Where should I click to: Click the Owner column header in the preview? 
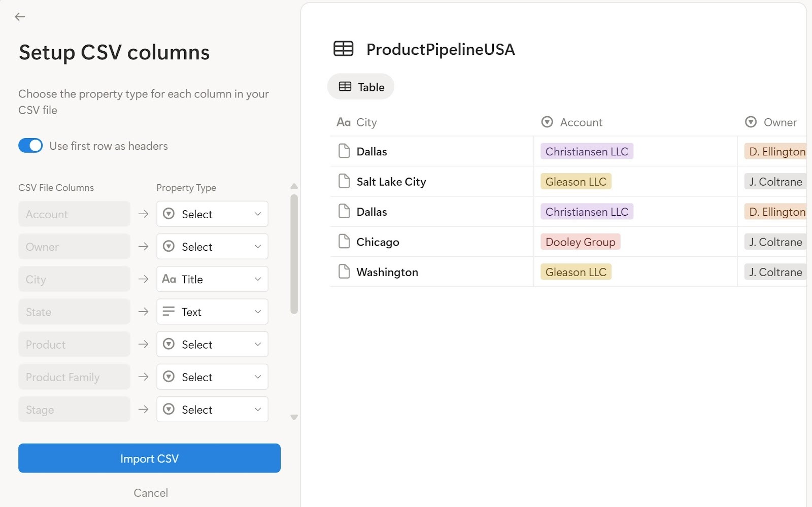771,122
